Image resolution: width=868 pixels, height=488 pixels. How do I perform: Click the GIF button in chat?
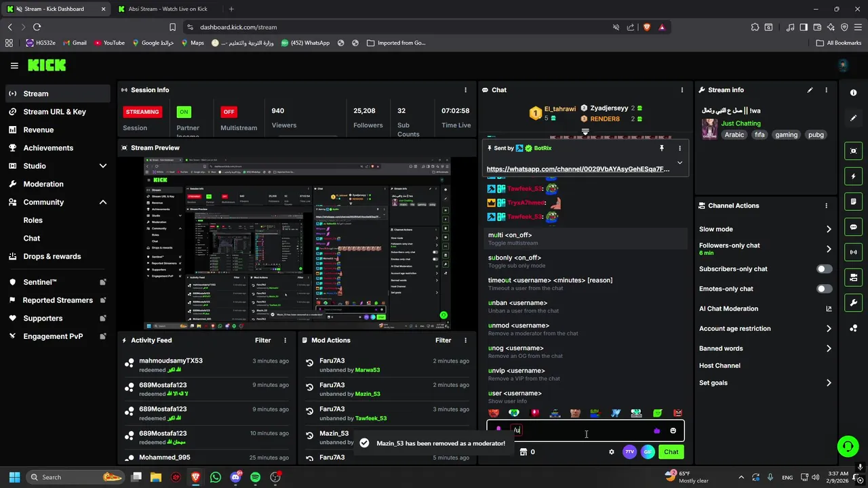(x=648, y=452)
